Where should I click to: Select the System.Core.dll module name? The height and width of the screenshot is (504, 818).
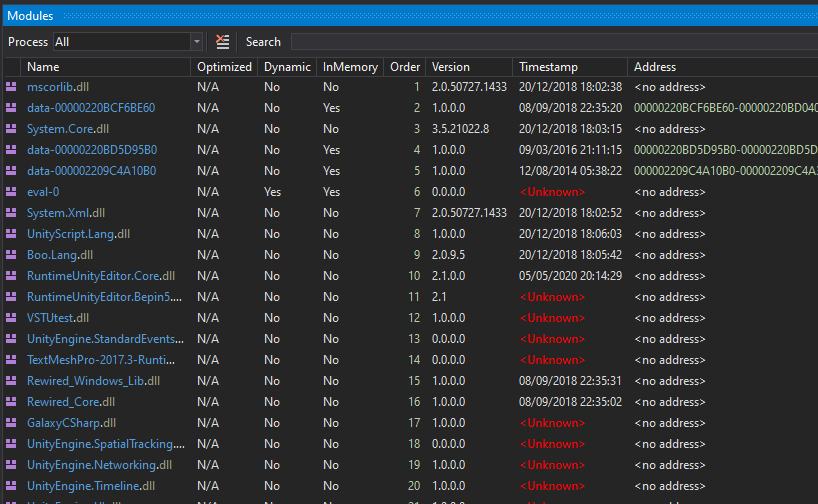tap(68, 128)
